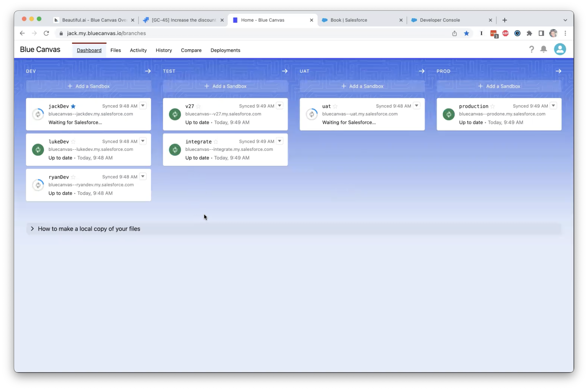Open the notifications bell
The image size is (588, 390).
(x=544, y=49)
